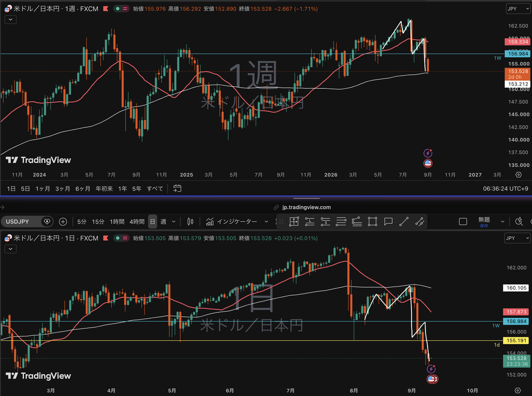Select the trend line drawing tool

404,222
